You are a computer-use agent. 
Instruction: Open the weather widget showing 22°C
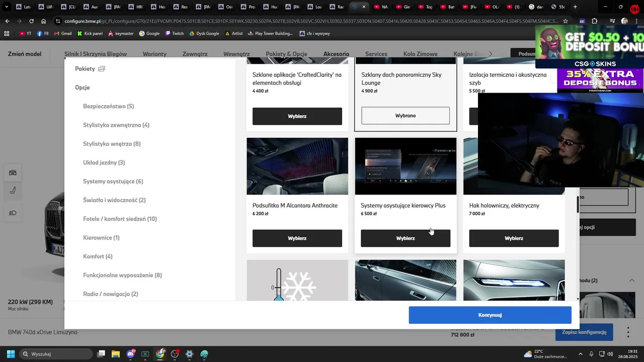[x=545, y=354]
